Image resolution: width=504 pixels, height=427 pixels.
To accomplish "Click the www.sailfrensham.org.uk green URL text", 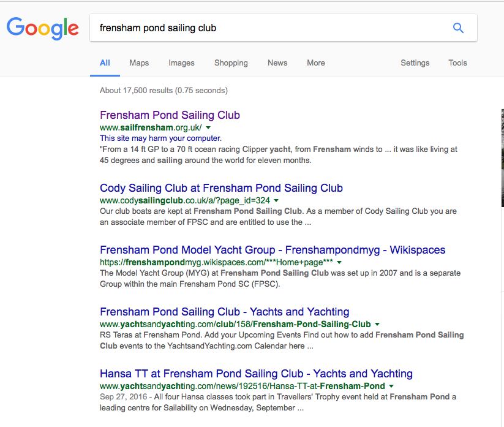I will 151,127.
